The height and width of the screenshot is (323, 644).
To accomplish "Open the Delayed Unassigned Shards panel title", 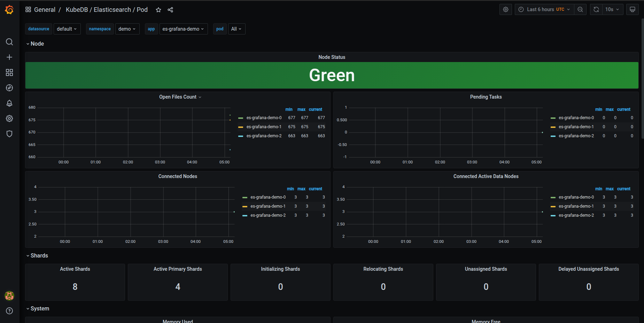I will 589,269.
